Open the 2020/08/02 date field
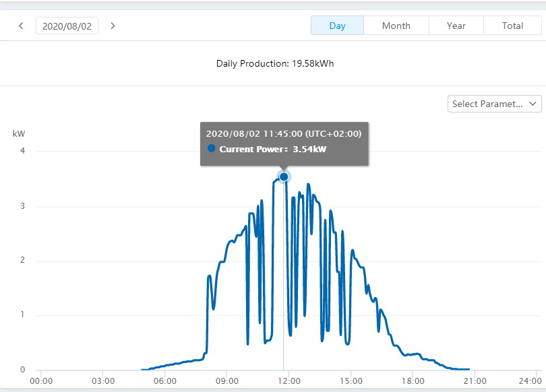546x392 pixels. pyautogui.click(x=67, y=26)
